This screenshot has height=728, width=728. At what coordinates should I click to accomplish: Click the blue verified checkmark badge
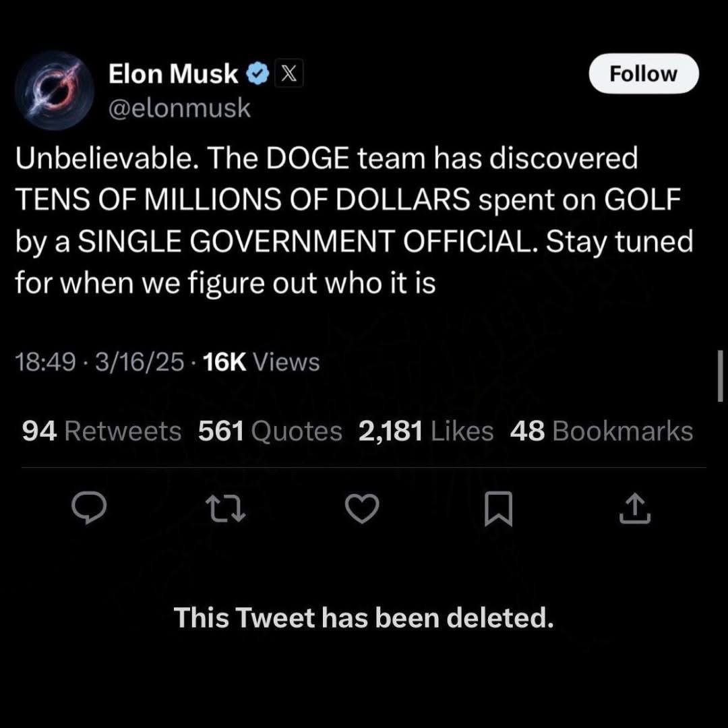pos(257,74)
